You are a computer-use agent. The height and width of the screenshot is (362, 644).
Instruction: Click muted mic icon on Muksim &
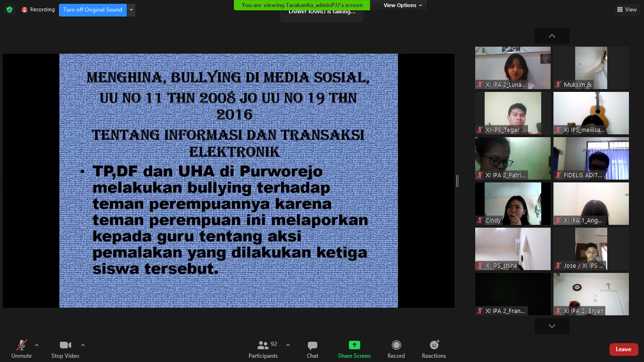[559, 85]
